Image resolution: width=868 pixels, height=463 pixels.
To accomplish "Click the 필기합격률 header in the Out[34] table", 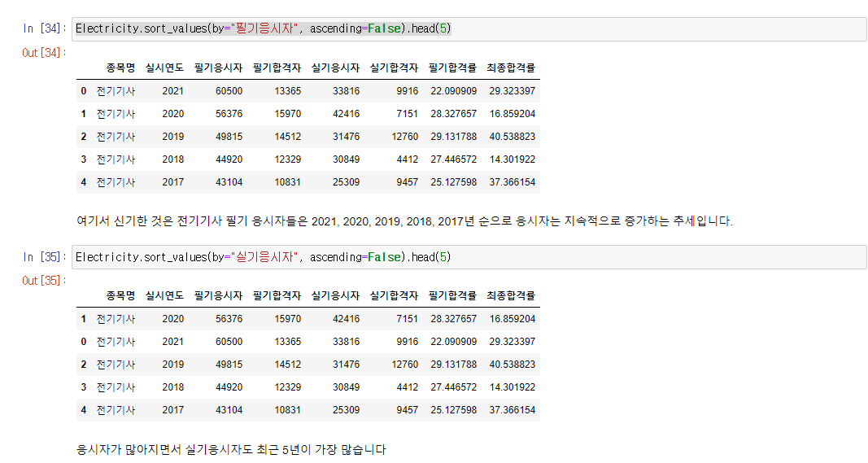I will (x=452, y=68).
